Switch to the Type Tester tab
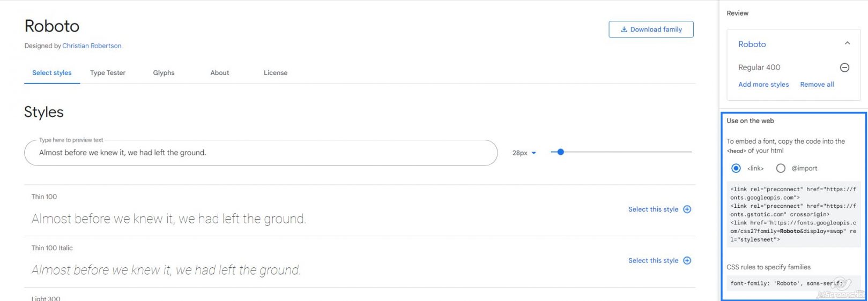Image resolution: width=868 pixels, height=301 pixels. point(108,73)
